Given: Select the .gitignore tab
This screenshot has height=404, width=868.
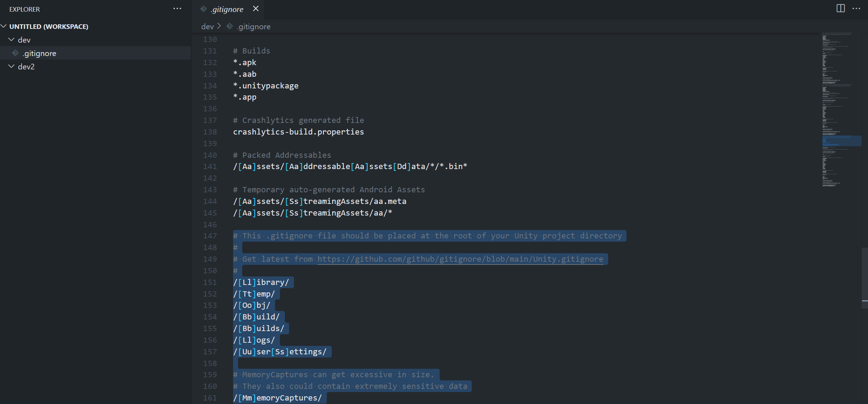Looking at the screenshot, I should point(227,10).
